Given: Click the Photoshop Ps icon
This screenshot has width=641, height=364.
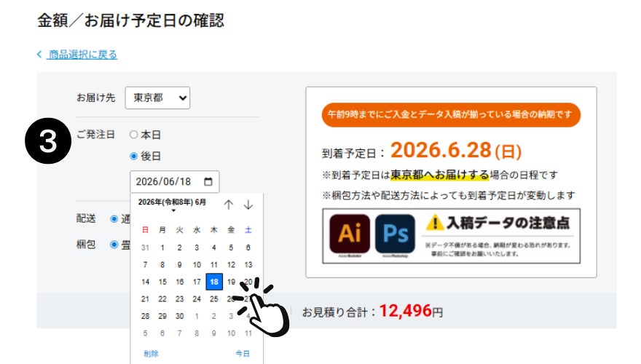Looking at the screenshot, I should [395, 233].
